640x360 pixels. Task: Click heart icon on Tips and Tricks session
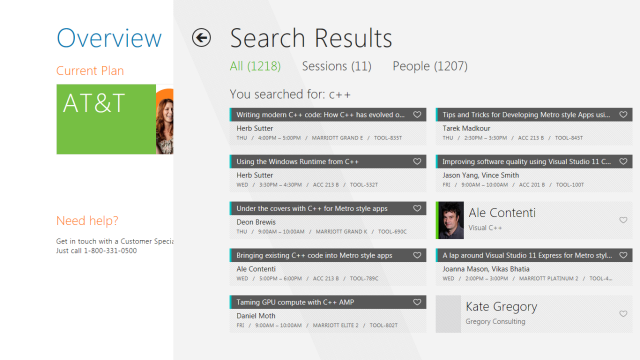point(623,115)
